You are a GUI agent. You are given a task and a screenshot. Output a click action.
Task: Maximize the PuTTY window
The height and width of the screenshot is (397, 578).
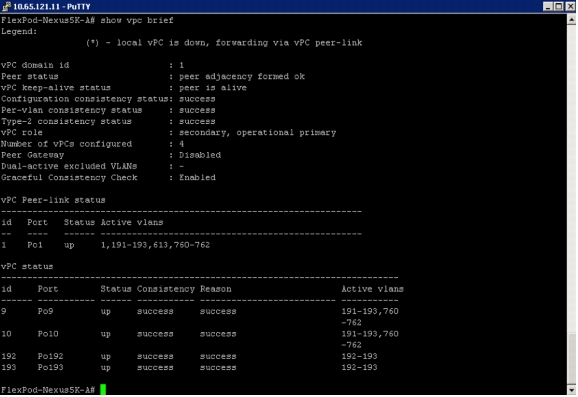(559, 6)
